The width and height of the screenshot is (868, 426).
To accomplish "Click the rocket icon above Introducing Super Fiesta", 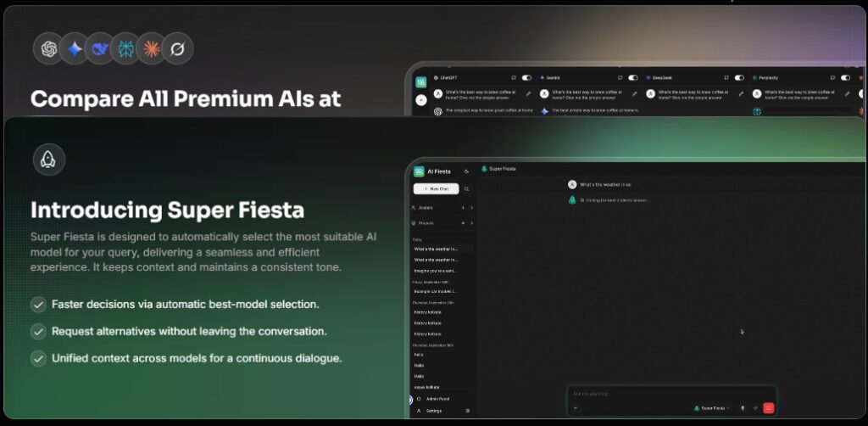I will click(x=48, y=160).
